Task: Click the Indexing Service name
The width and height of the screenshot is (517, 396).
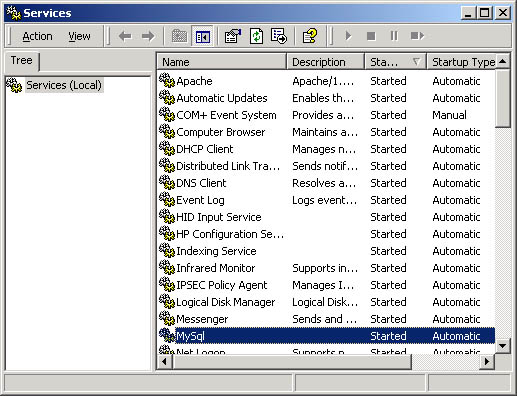Action: click(x=216, y=251)
